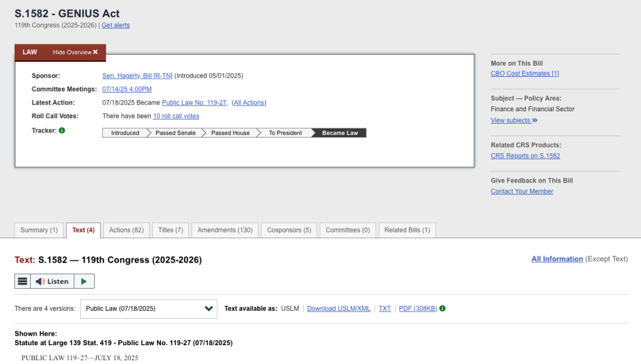This screenshot has height=364, width=641.
Task: Click Get alerts link
Action: click(116, 26)
